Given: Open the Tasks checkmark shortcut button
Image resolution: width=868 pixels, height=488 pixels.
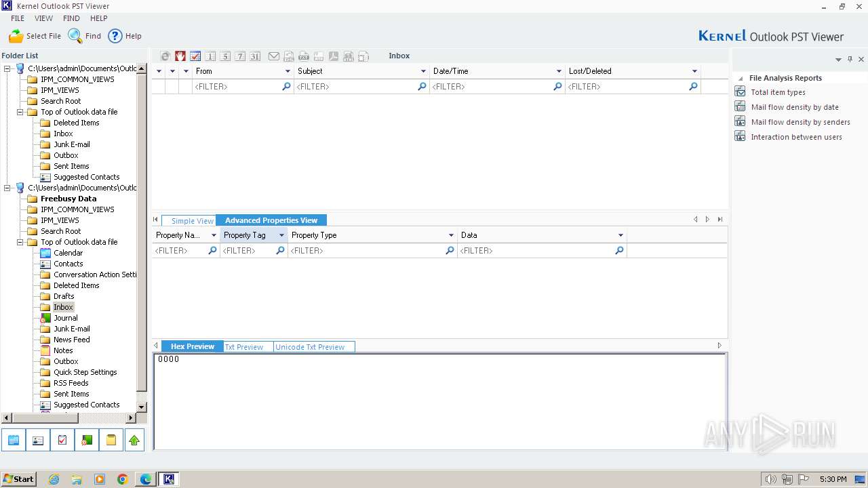Looking at the screenshot, I should click(x=62, y=441).
